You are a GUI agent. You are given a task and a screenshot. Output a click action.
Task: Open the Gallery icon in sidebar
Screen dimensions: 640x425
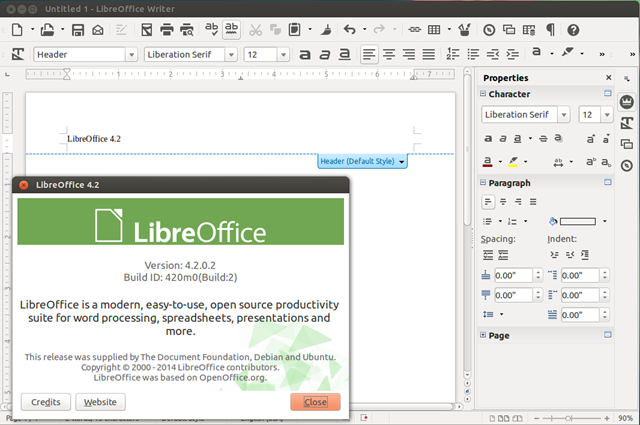point(627,144)
